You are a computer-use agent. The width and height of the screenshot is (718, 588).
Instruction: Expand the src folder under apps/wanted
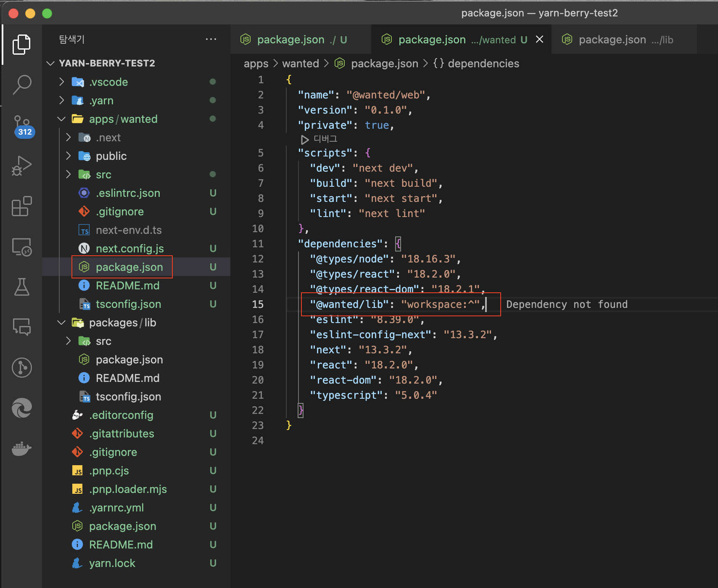pos(136,175)
